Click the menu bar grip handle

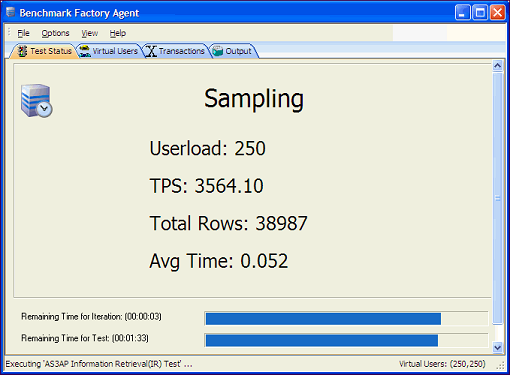pyautogui.click(x=9, y=33)
